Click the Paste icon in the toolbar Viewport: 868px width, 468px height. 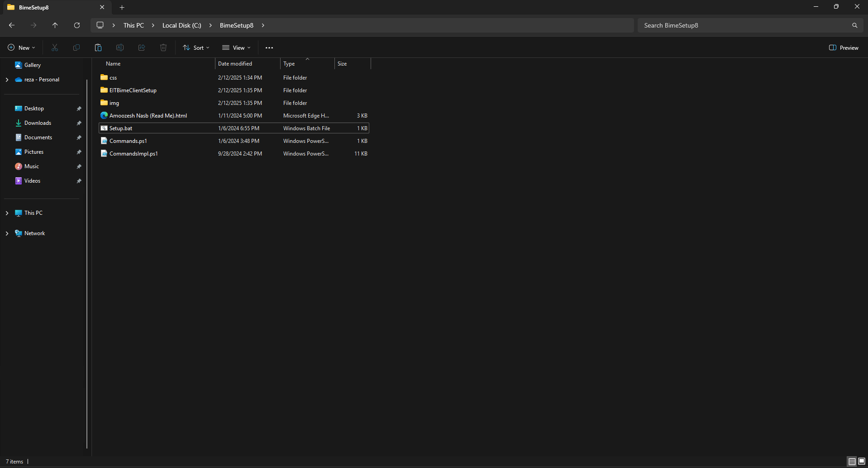click(98, 47)
